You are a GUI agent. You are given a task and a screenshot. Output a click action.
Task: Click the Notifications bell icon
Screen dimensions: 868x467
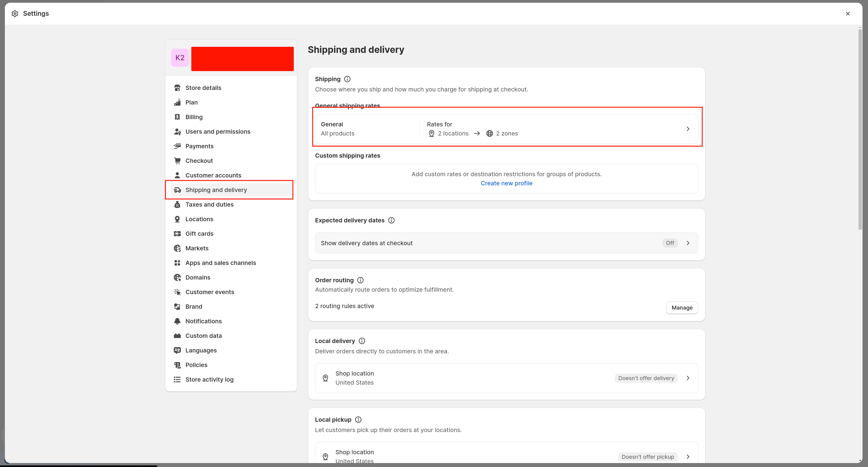click(177, 321)
